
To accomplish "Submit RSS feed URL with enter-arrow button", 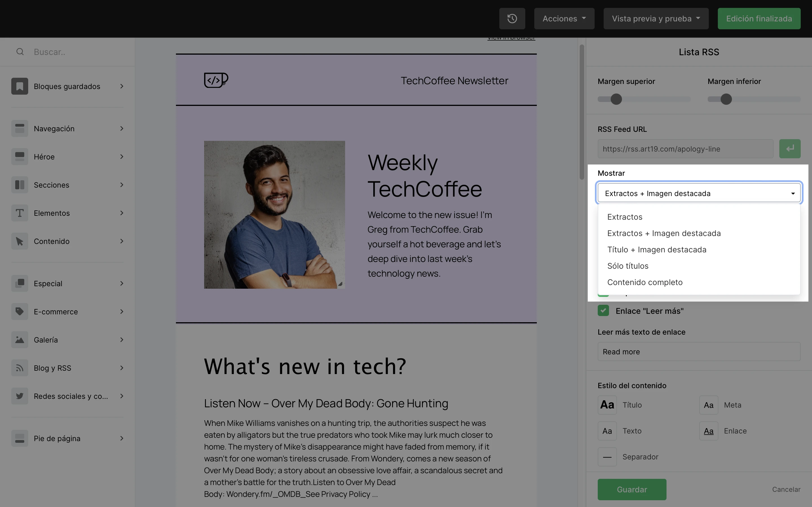I will (x=789, y=148).
